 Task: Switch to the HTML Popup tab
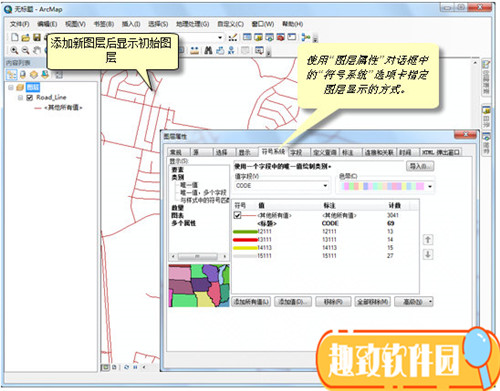click(x=441, y=152)
